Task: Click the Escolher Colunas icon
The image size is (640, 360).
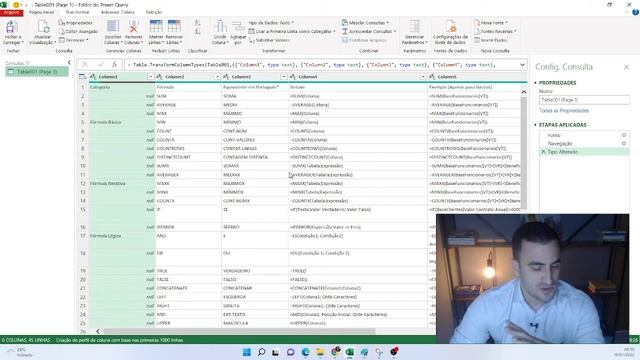Action: (x=113, y=27)
